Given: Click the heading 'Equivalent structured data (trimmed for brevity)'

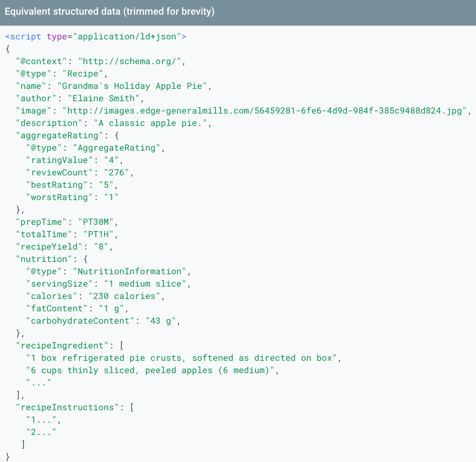Looking at the screenshot, I should point(109,12).
